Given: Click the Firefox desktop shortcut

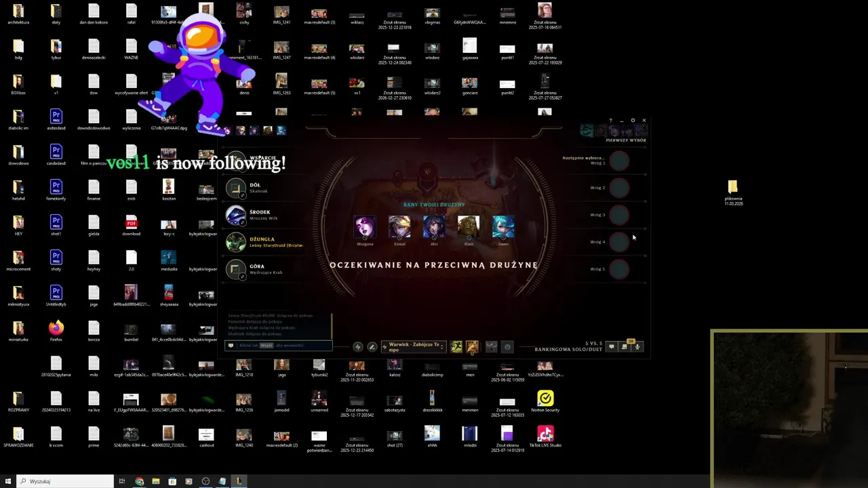Looking at the screenshot, I should [56, 331].
